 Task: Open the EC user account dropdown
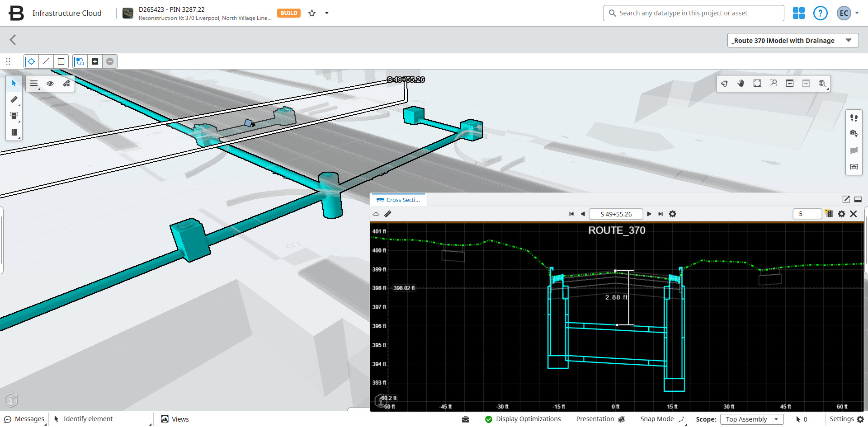coord(848,13)
